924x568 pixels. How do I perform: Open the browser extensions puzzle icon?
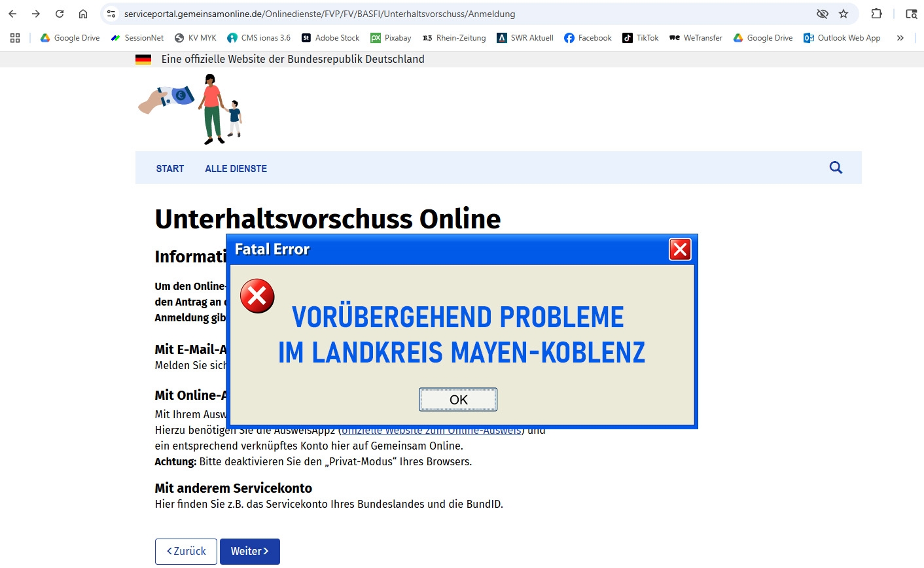pyautogui.click(x=876, y=14)
